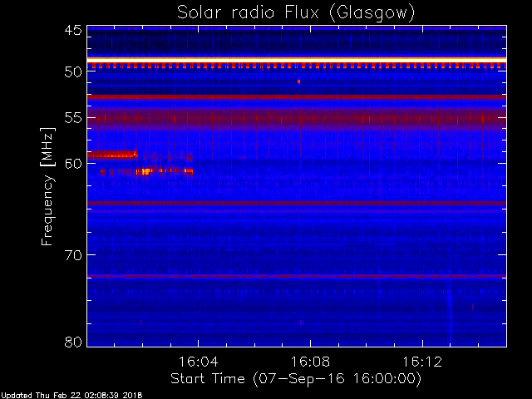Image resolution: width=532 pixels, height=399 pixels.
Task: Click the thin red line near 72 MHz
Action: coord(297,276)
